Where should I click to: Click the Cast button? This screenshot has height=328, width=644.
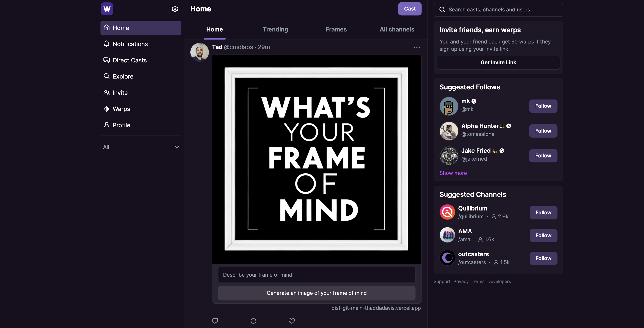point(410,9)
